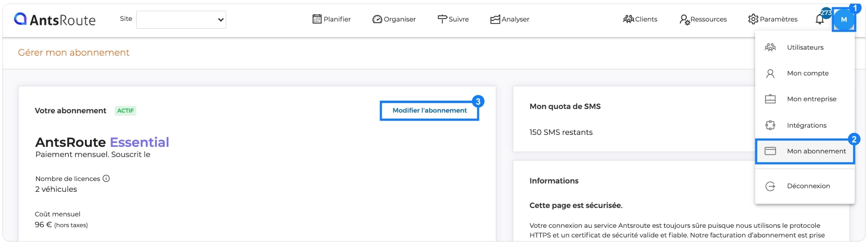Click the '150 SMS restants' text

pos(561,132)
